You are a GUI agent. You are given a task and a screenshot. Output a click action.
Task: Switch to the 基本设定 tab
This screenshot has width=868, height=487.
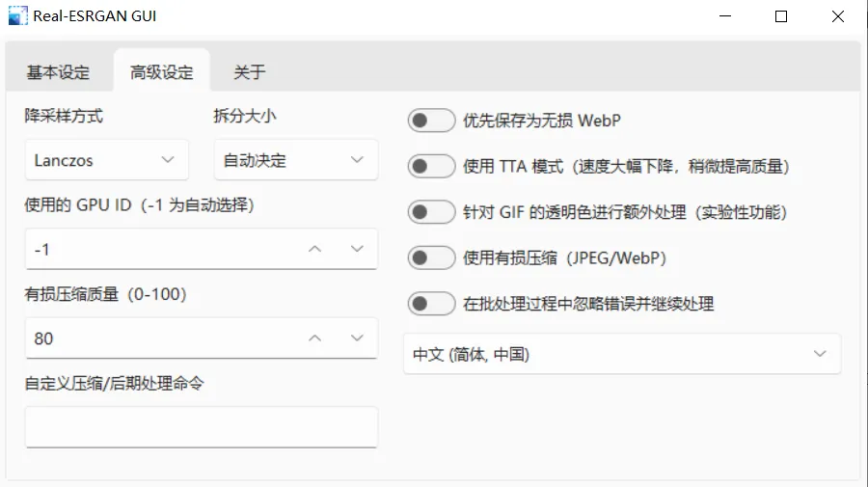[x=58, y=72]
